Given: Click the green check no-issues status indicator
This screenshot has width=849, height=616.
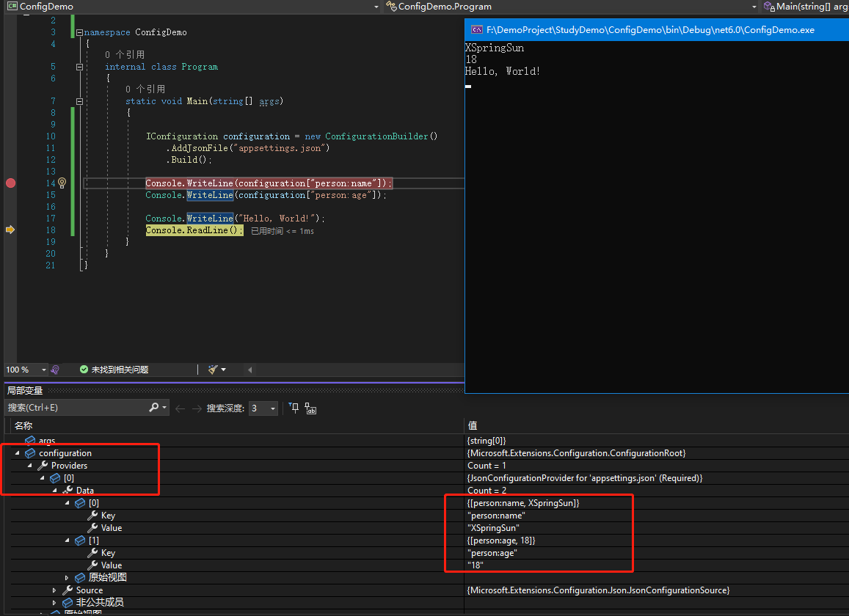Looking at the screenshot, I should point(84,370).
